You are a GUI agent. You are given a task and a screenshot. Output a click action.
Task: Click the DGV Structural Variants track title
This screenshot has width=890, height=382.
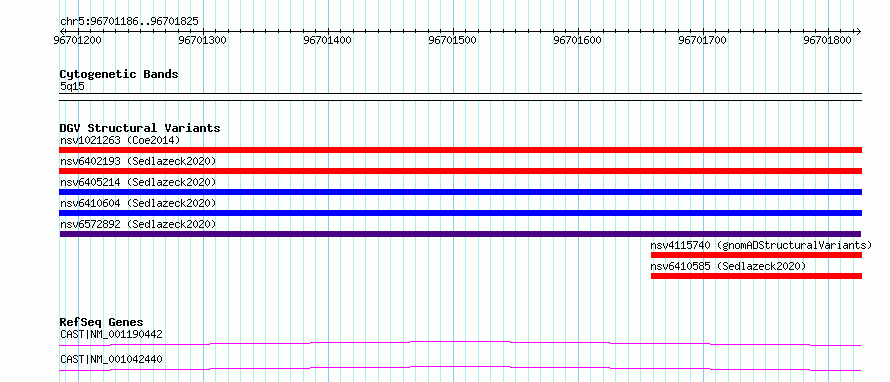[x=140, y=128]
